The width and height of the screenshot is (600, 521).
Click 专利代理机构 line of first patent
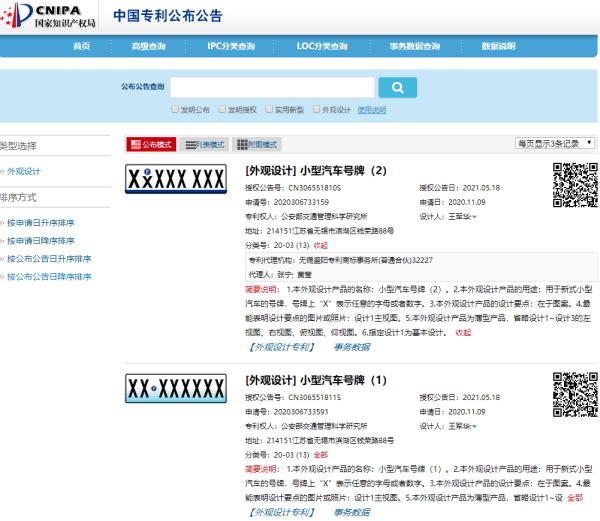(x=341, y=260)
